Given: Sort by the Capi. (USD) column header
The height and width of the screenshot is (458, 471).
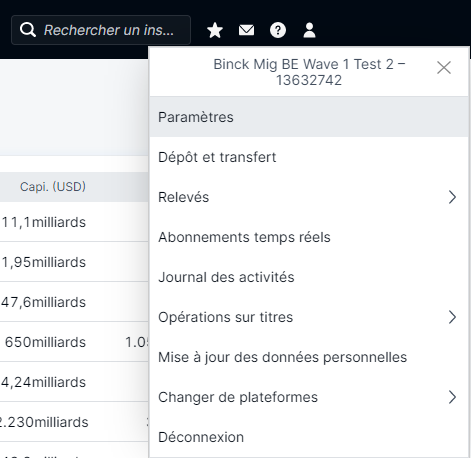Looking at the screenshot, I should point(53,187).
